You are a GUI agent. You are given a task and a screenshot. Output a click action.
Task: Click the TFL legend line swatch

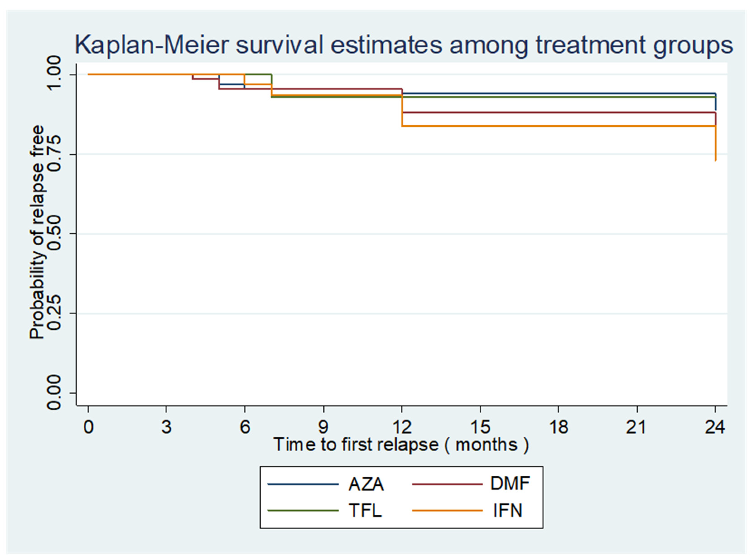point(303,511)
